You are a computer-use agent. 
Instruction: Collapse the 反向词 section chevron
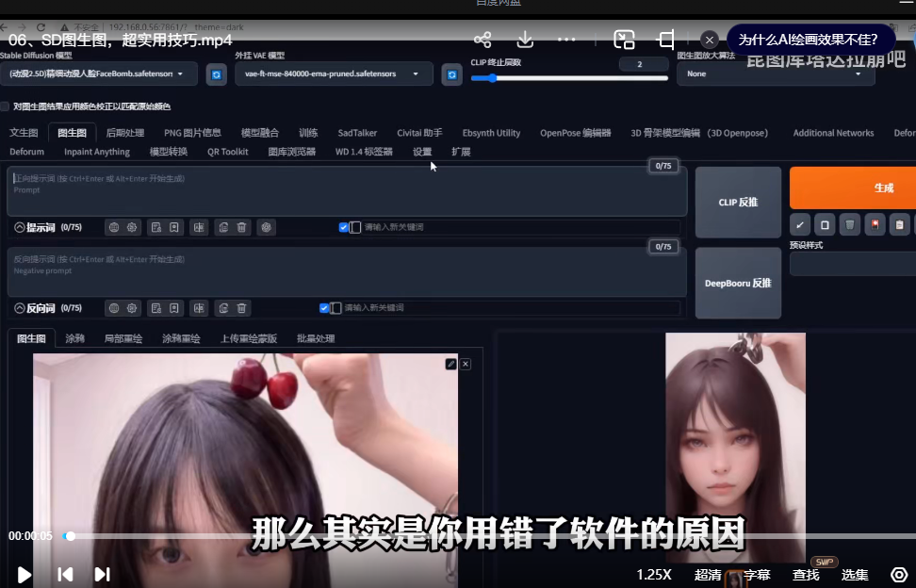(x=19, y=308)
